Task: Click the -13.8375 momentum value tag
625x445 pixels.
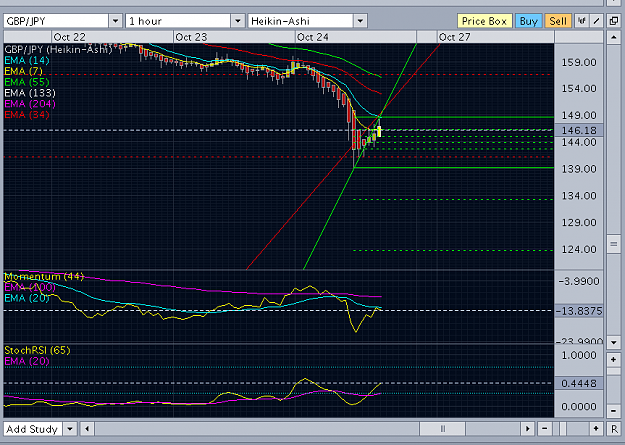Action: pyautogui.click(x=579, y=311)
